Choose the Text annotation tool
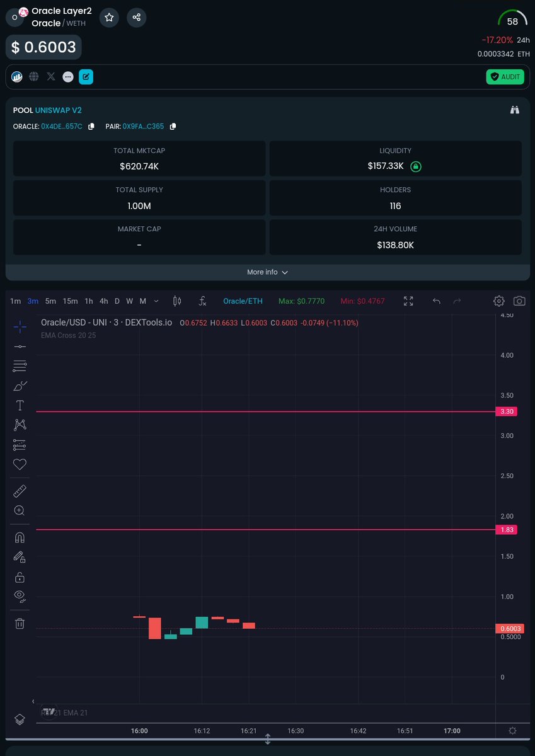This screenshot has width=535, height=756. pyautogui.click(x=20, y=405)
